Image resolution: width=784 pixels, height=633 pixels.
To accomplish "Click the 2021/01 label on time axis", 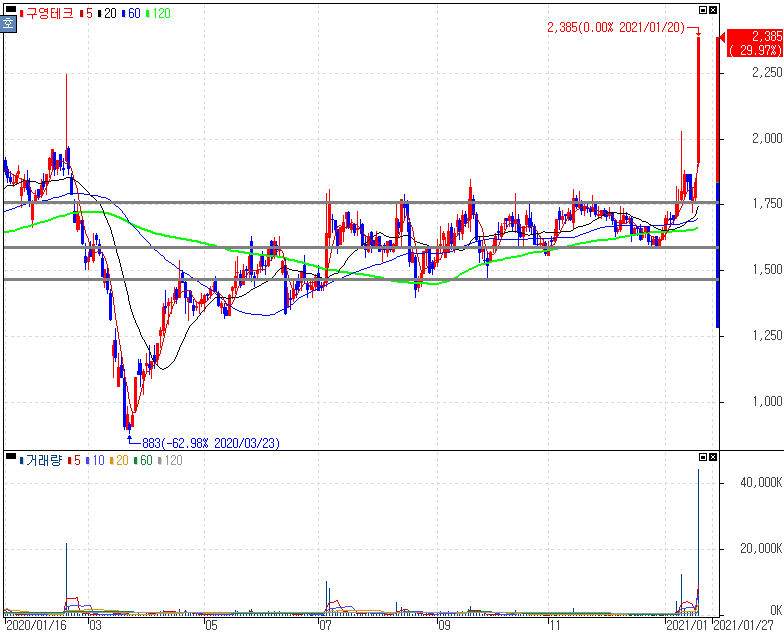I will (687, 626).
